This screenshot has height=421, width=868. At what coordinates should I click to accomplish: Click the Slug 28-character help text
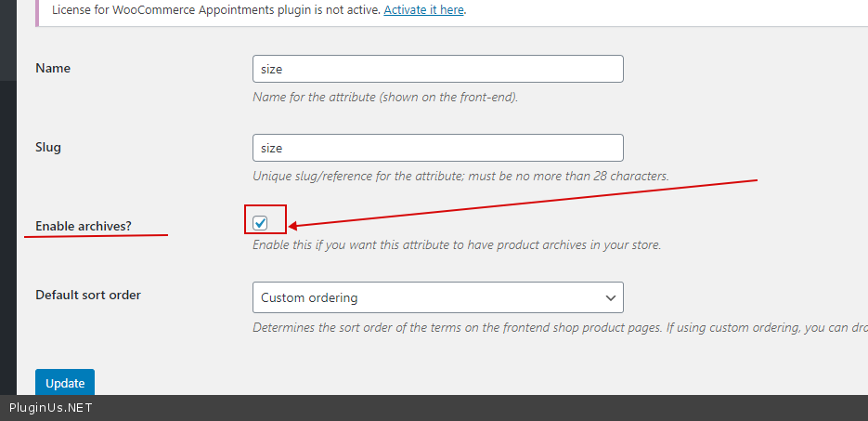pos(460,176)
